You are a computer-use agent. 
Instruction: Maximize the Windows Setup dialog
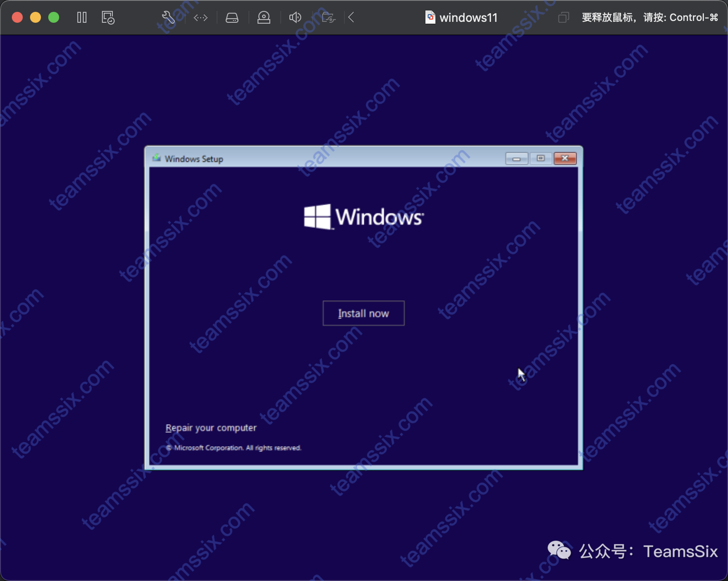[x=541, y=158]
